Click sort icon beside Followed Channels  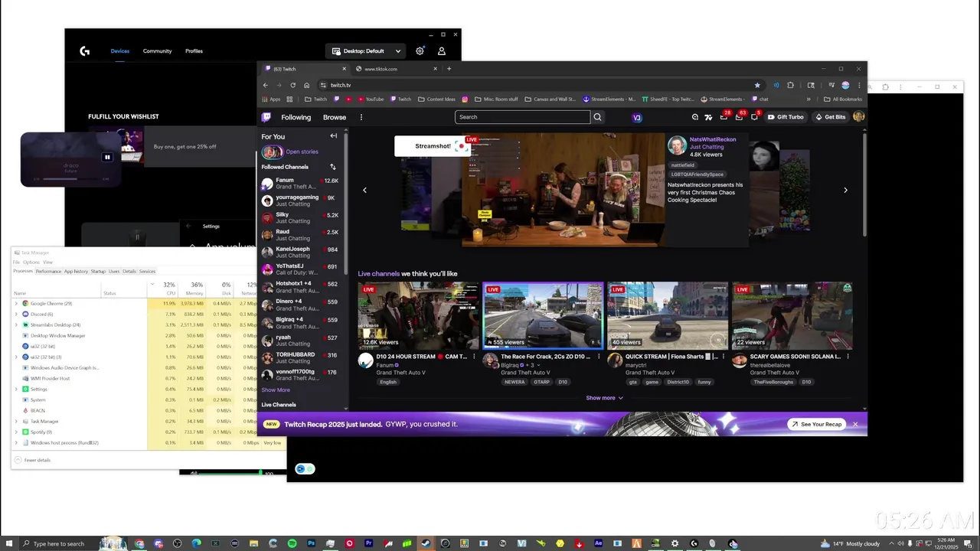pos(332,167)
